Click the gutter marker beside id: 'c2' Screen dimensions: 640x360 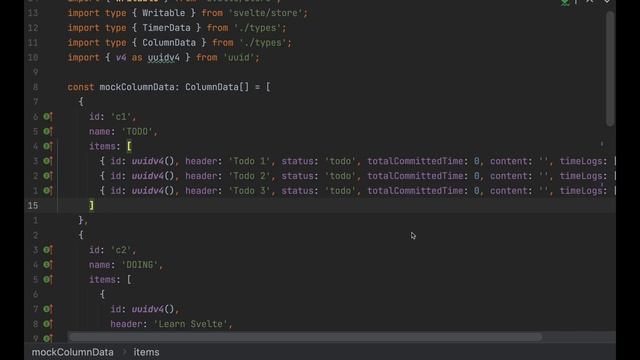pos(48,250)
